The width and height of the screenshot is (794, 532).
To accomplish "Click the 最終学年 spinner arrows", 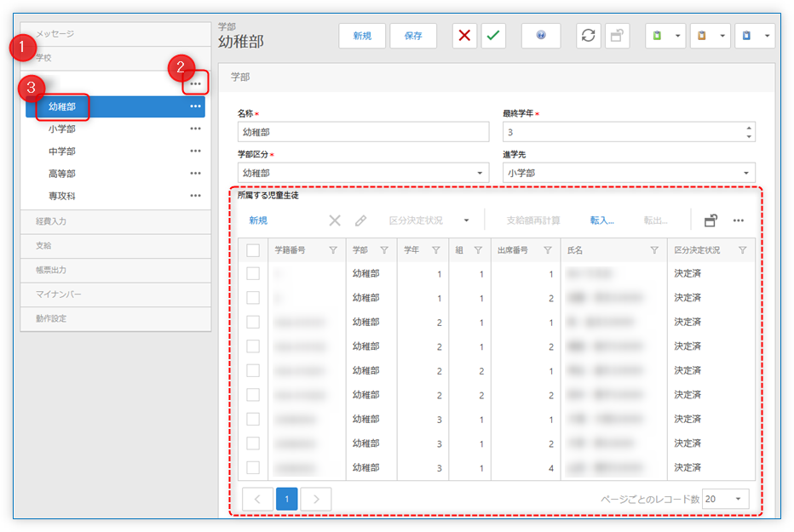I will pos(749,132).
